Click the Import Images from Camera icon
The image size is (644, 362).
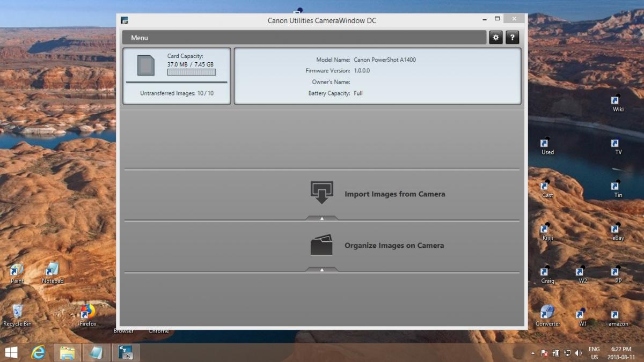click(321, 193)
